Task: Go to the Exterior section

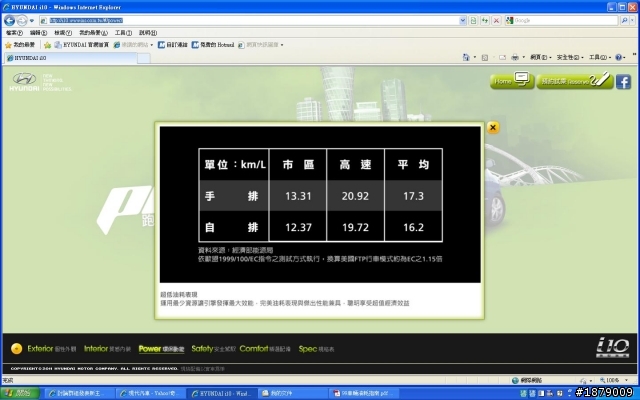Action: tap(51, 349)
